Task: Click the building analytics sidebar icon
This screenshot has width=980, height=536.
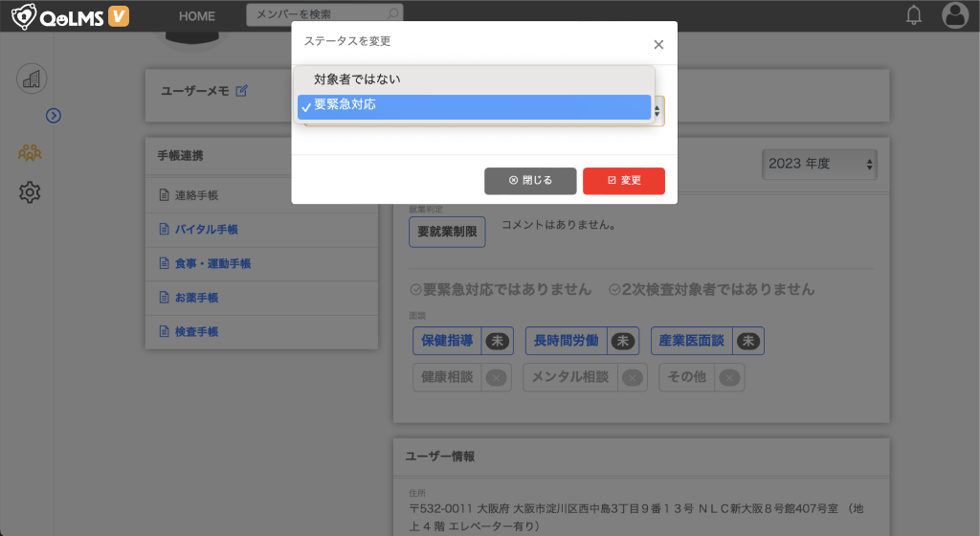Action: tap(32, 78)
